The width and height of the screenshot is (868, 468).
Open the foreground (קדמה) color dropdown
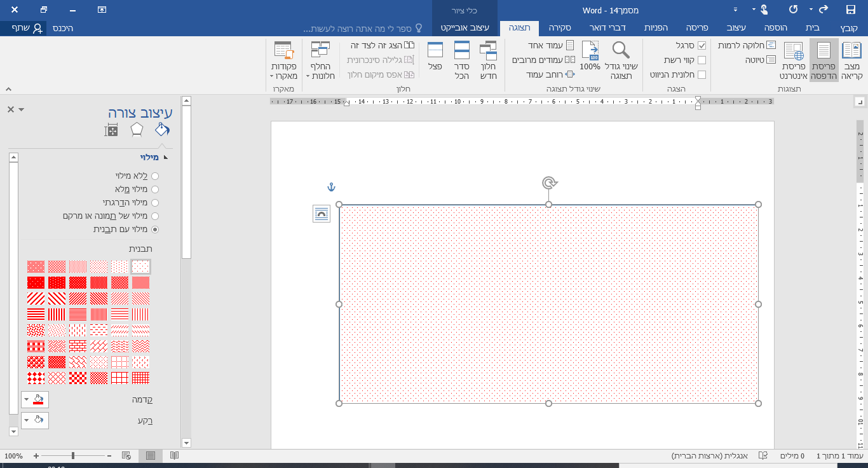35,400
